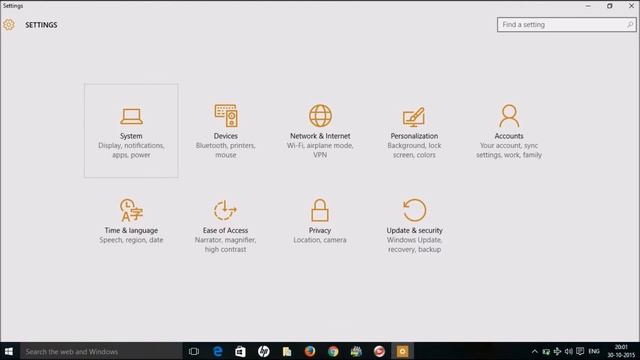Click 'Wi-Fi, airplane mode, VPN' description

coord(320,150)
